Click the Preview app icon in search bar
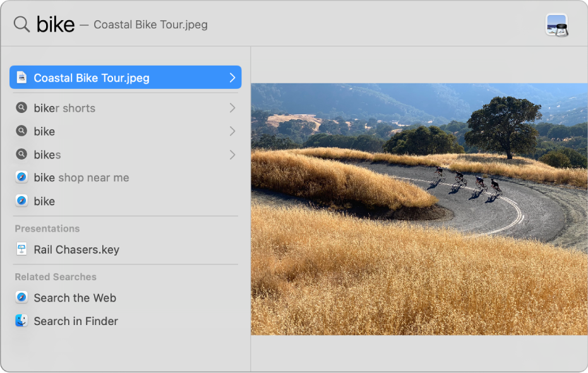This screenshot has height=373, width=588. click(556, 25)
